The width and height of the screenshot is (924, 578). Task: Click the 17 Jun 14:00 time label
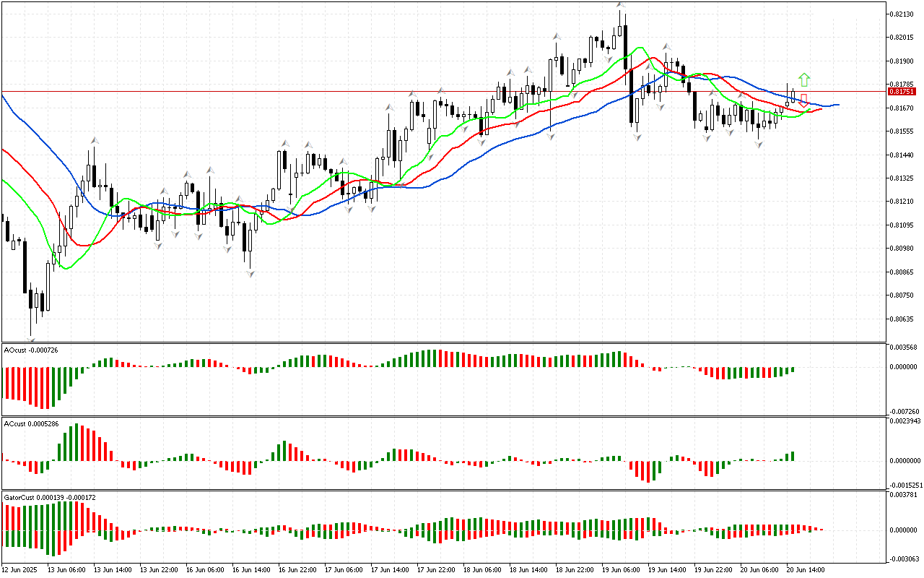[390, 569]
